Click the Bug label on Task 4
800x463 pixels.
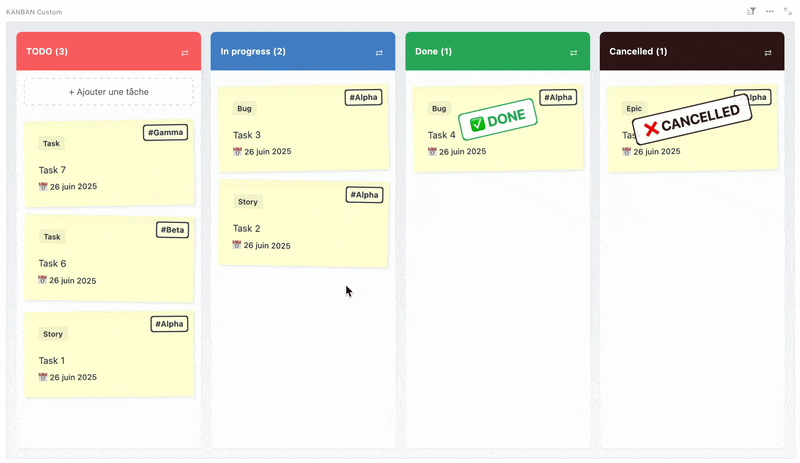pyautogui.click(x=439, y=108)
